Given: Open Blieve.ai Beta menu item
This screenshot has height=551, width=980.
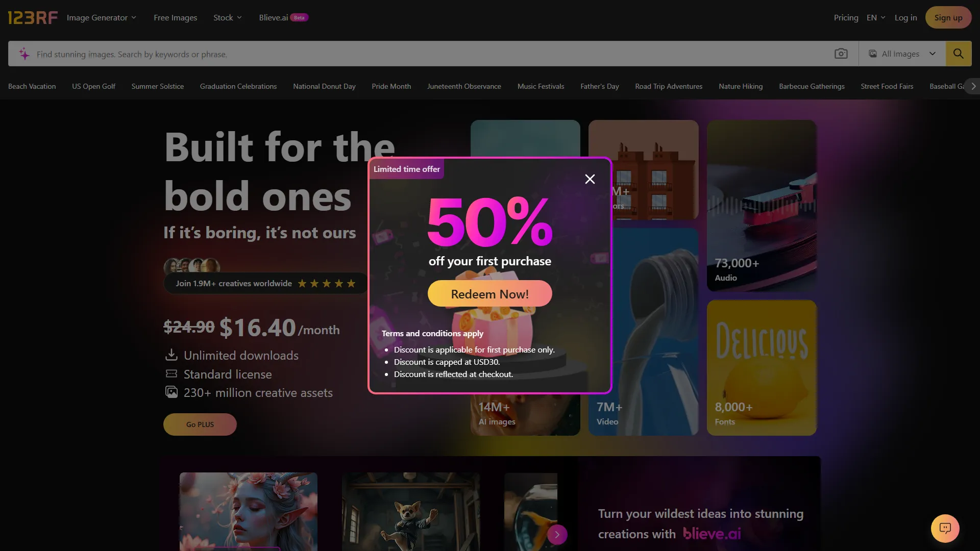Looking at the screenshot, I should tap(283, 17).
